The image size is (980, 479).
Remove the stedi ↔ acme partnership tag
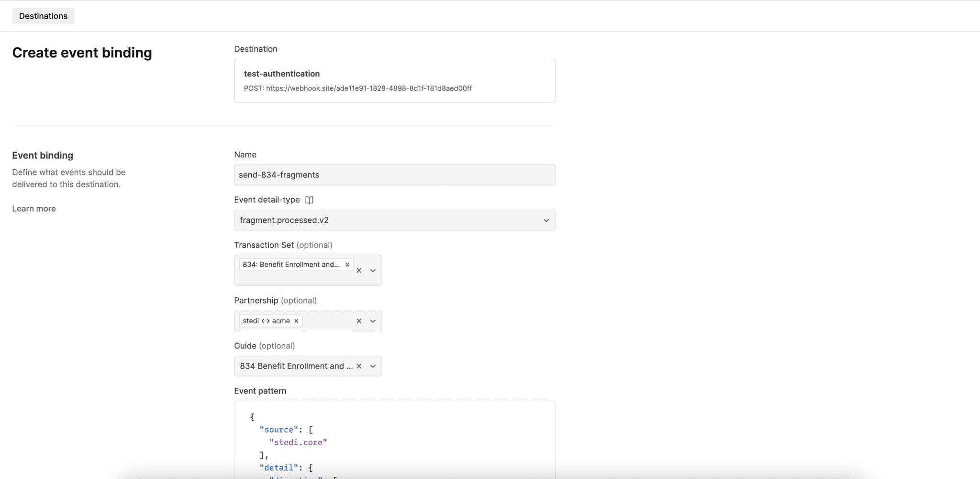pos(296,321)
